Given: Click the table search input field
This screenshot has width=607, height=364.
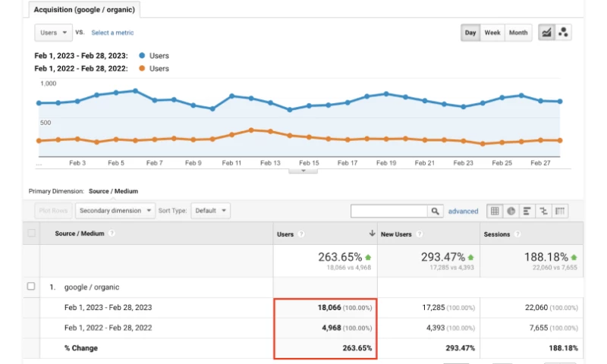Looking at the screenshot, I should (388, 211).
